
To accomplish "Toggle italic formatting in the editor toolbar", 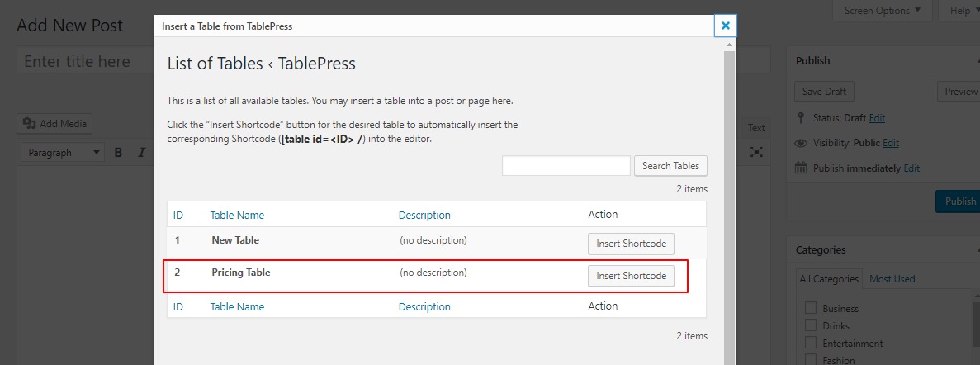I will (141, 153).
